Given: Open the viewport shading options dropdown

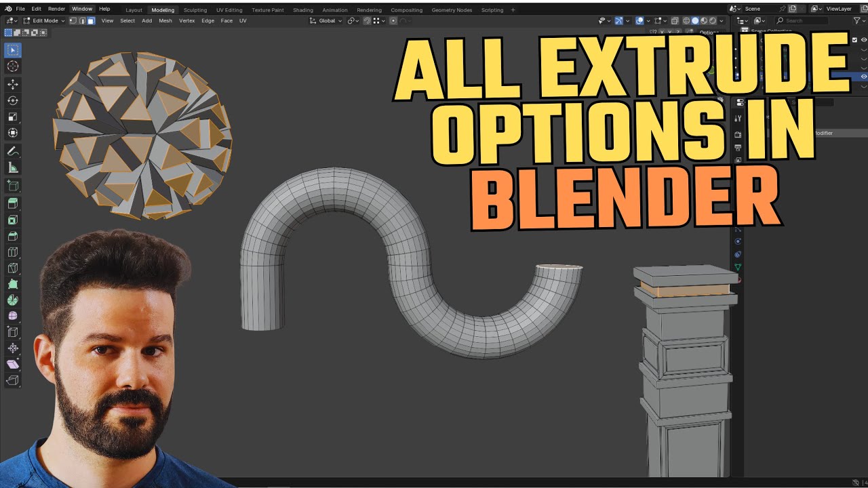Looking at the screenshot, I should (722, 20).
